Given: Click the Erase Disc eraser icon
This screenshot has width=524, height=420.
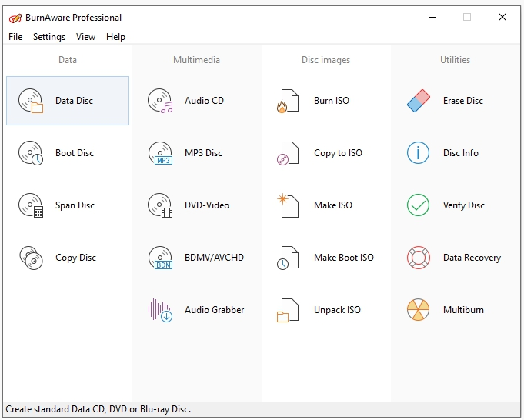Looking at the screenshot, I should tap(419, 101).
